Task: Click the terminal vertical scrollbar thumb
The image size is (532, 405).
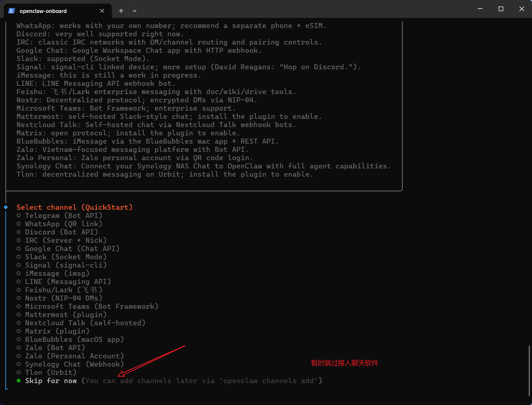Action: tap(529, 371)
